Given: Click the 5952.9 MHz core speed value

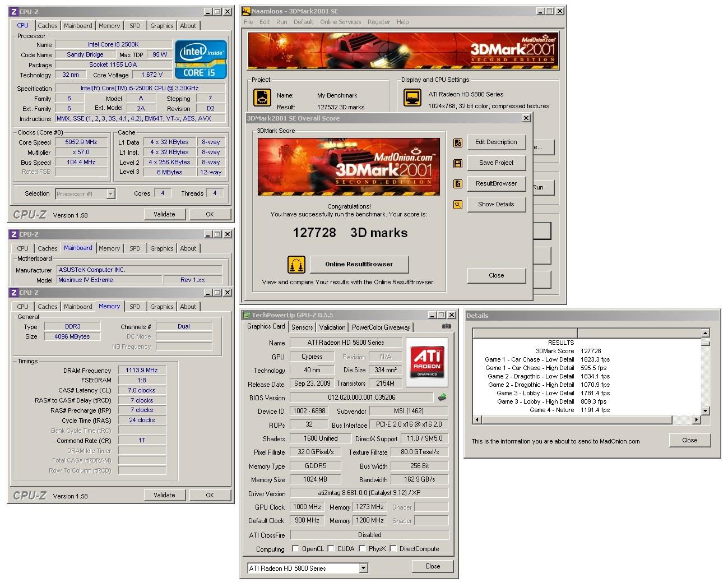Looking at the screenshot, I should coord(81,142).
